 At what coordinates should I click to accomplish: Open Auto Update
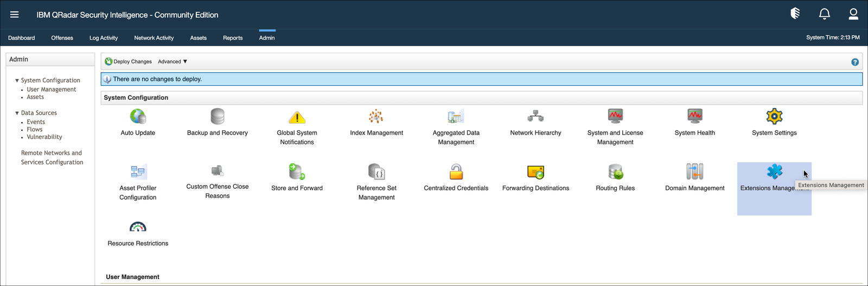(x=138, y=122)
